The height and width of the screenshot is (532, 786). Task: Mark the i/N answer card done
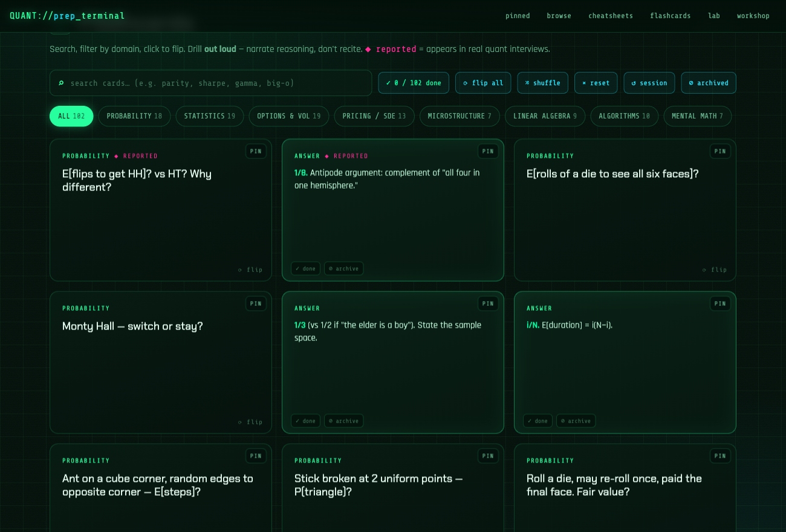pyautogui.click(x=538, y=421)
